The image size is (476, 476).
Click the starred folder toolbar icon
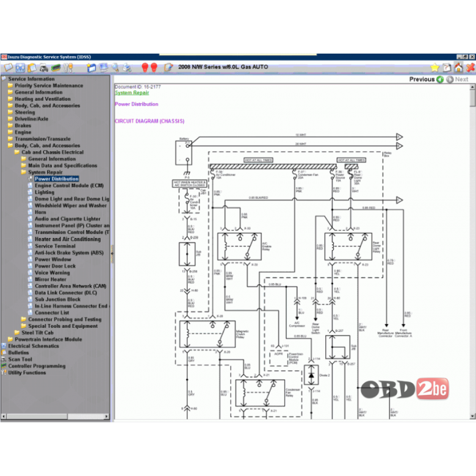click(x=91, y=67)
